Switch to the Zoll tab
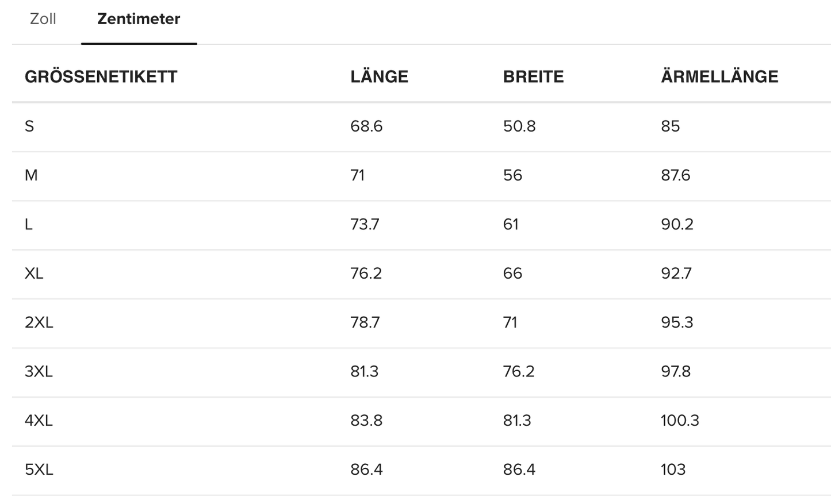831x504 pixels. tap(43, 19)
